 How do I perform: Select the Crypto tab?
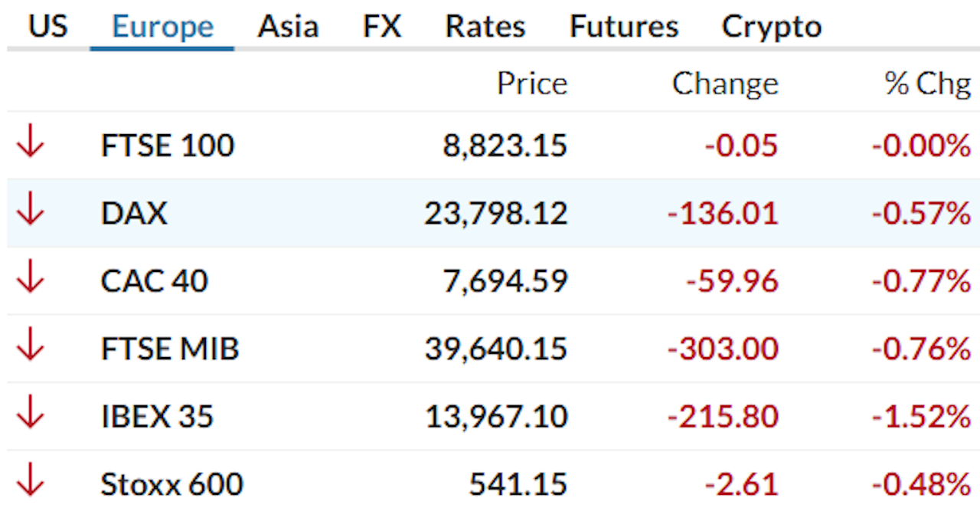(x=771, y=25)
